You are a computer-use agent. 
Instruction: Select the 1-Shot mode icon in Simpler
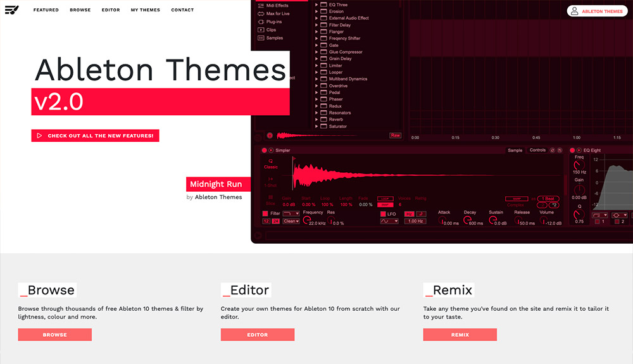coord(270,179)
